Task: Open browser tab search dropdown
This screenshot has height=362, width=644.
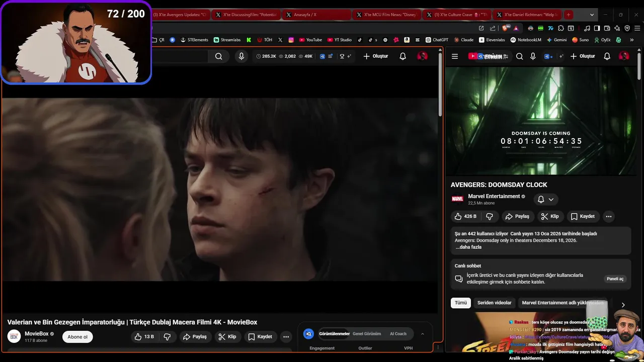Action: pos(592,15)
